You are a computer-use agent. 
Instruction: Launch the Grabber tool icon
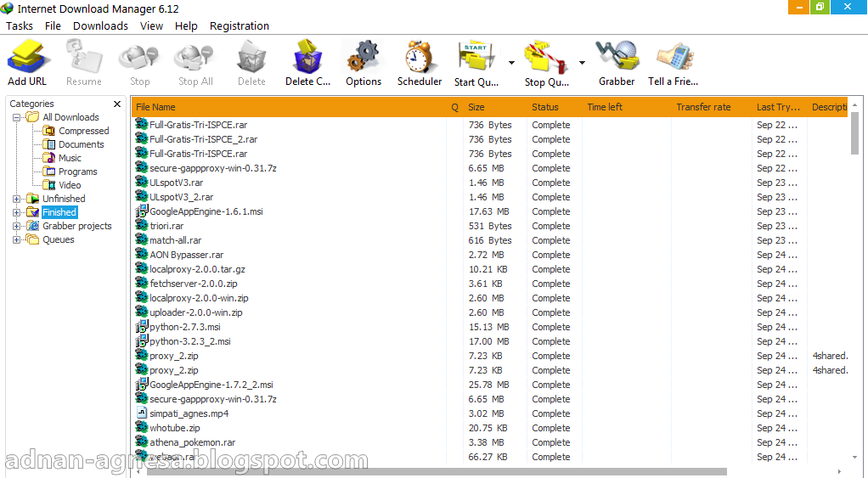click(617, 55)
